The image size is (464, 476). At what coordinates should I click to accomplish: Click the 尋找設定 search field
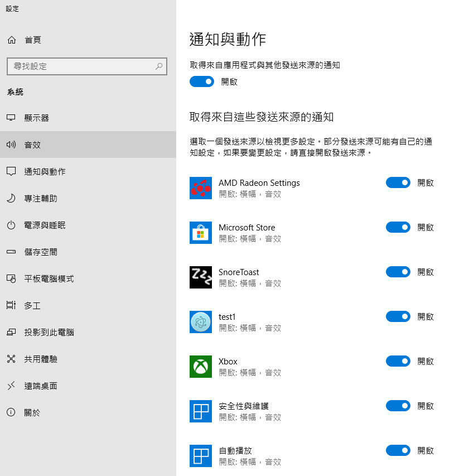[81, 66]
